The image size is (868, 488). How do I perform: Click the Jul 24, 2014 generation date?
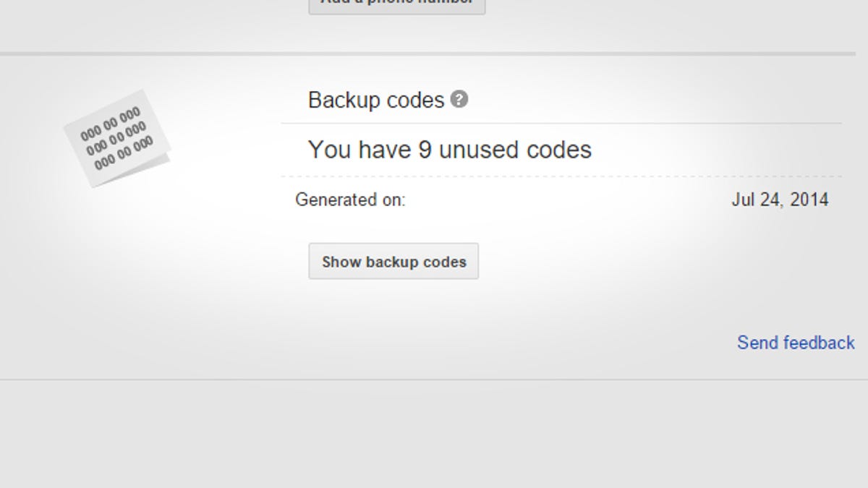(x=780, y=200)
